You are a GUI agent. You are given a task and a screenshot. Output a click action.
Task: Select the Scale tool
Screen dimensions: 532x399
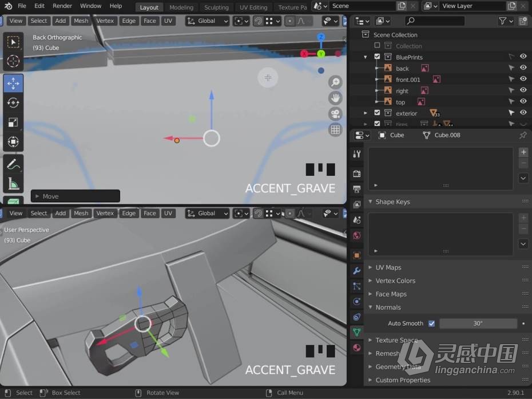click(x=13, y=123)
